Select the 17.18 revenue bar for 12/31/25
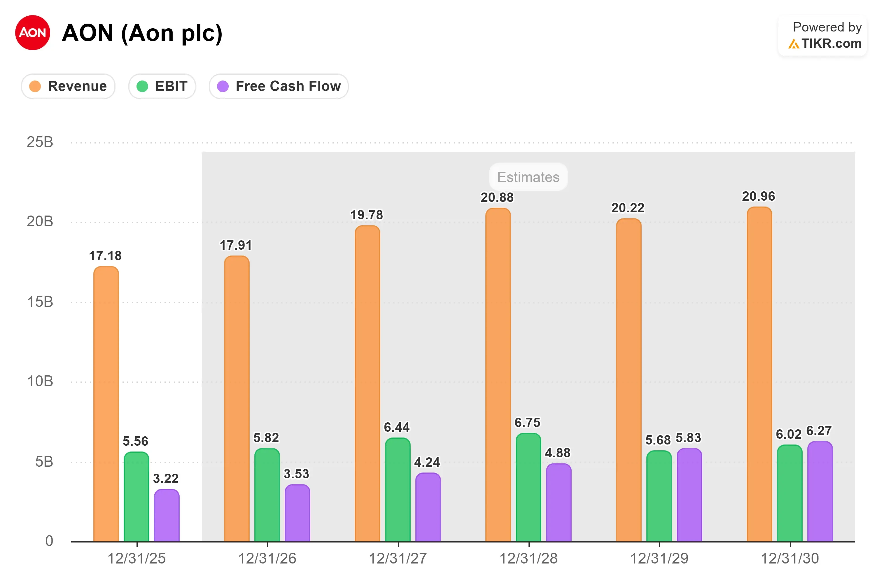Screen dimensions: 882x588 pyautogui.click(x=106, y=404)
